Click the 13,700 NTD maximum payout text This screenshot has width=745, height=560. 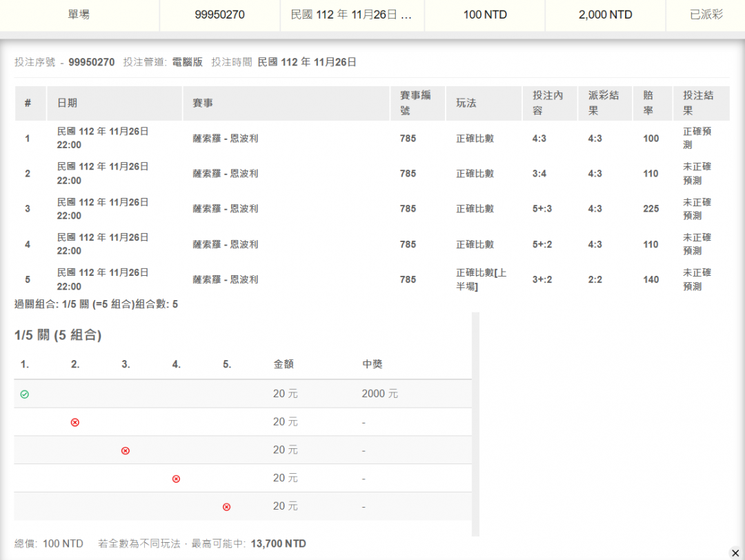coord(279,544)
